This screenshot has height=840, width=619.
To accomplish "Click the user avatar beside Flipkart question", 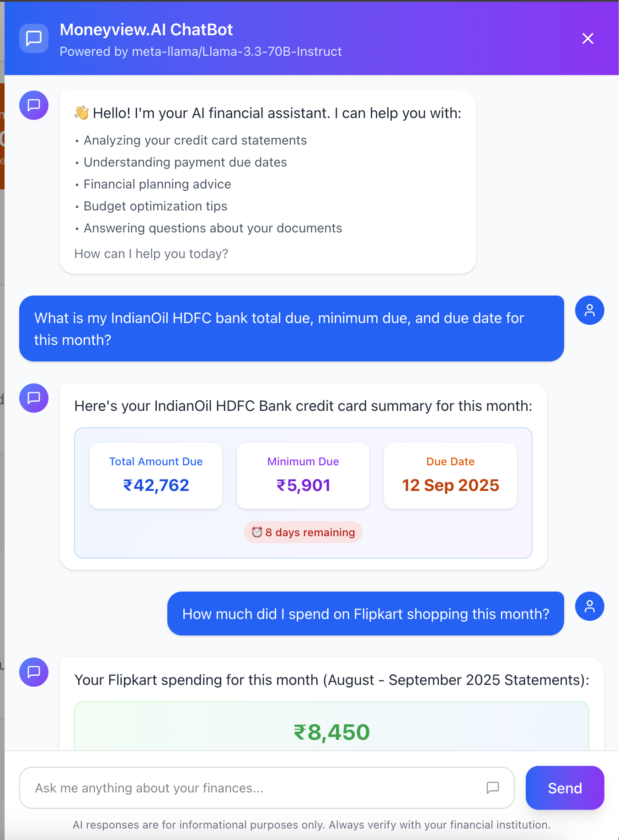I will pos(590,606).
